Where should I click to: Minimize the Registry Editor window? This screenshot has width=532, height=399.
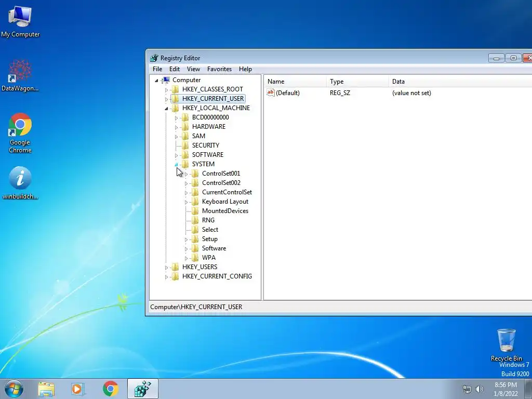coord(496,58)
